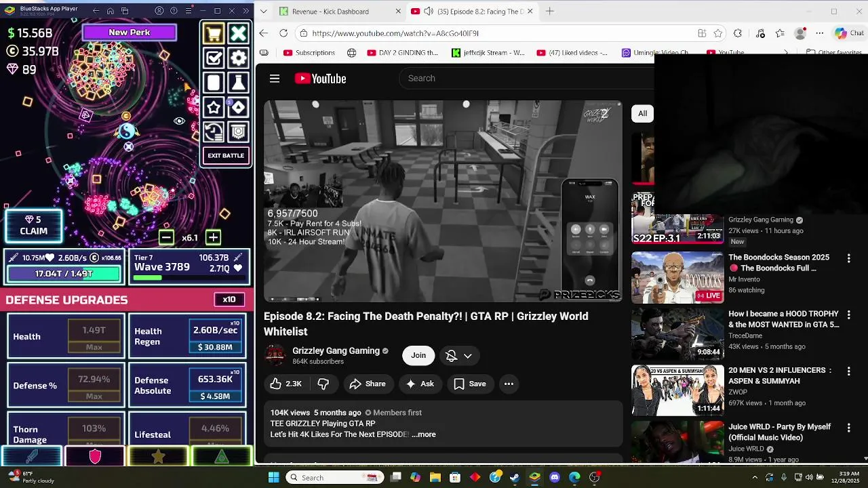
Task: Expand BlueStacks side toolbar chevrons
Action: [x=245, y=11]
